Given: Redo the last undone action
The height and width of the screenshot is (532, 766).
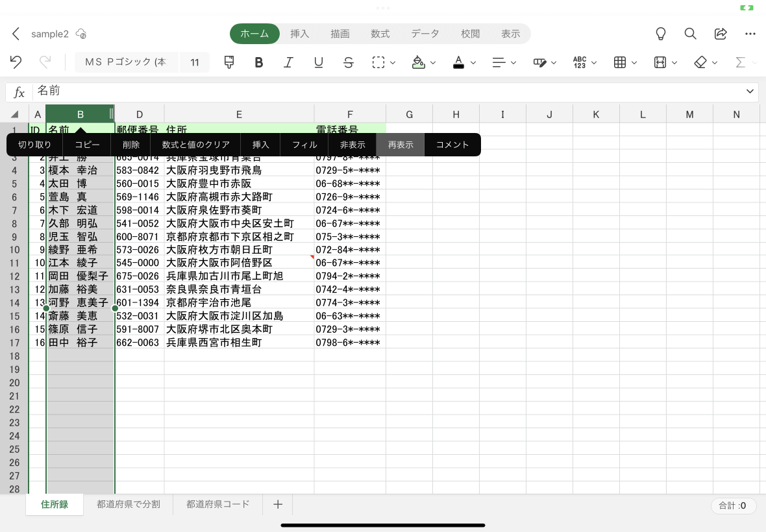Looking at the screenshot, I should point(45,62).
